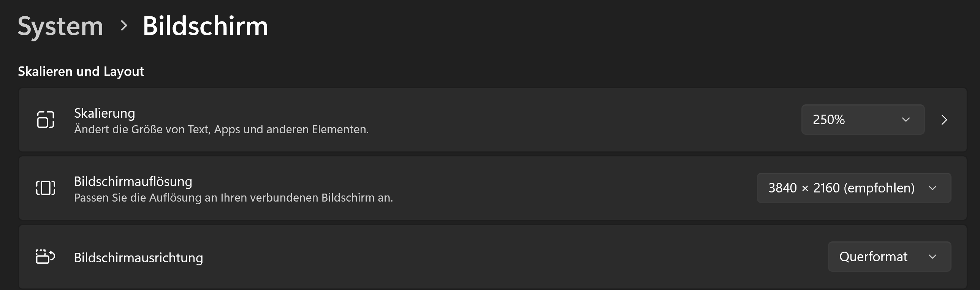
Task: Click the resolution description text
Action: click(234, 198)
